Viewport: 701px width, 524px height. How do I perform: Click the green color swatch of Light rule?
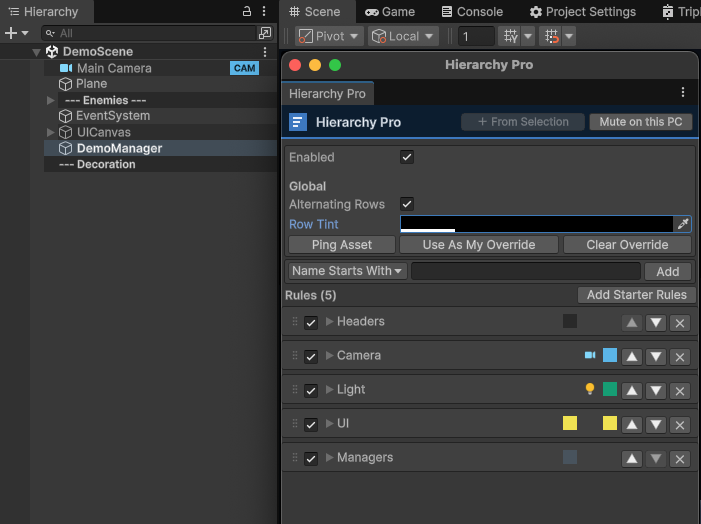[610, 389]
